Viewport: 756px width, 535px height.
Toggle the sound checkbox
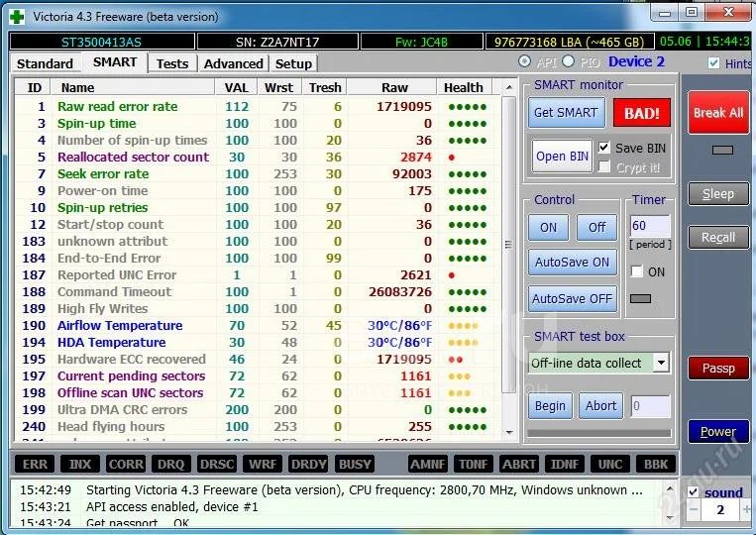pyautogui.click(x=694, y=492)
